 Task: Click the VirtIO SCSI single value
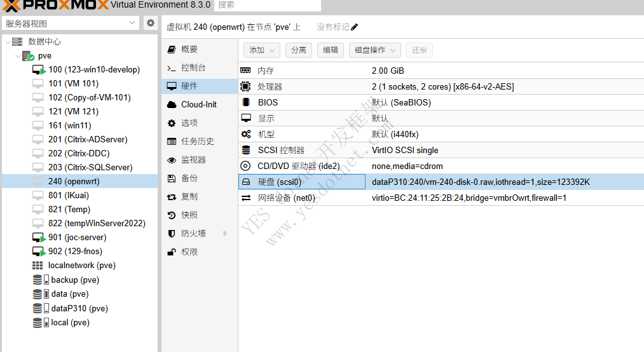coord(405,150)
